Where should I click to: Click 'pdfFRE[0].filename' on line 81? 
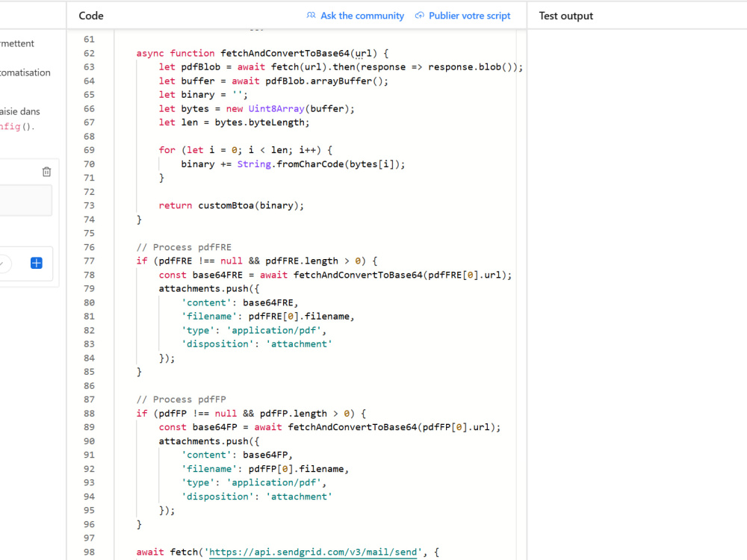tap(299, 316)
